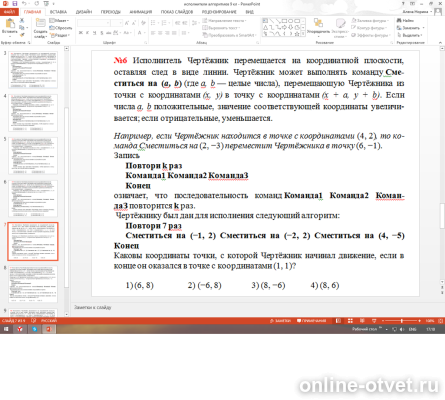The height and width of the screenshot is (400, 445).
Task: Select slide 8 thumbnail in the slide panel
Action: (33, 284)
